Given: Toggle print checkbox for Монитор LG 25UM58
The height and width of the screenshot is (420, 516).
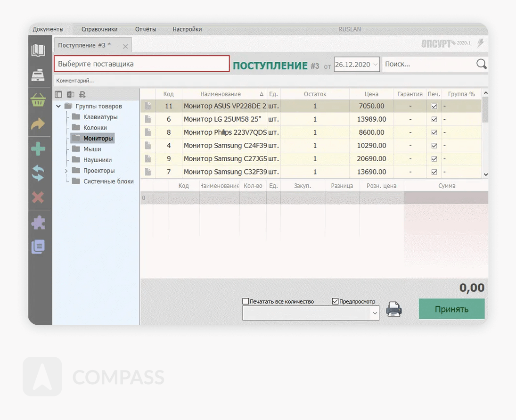Looking at the screenshot, I should (434, 119).
